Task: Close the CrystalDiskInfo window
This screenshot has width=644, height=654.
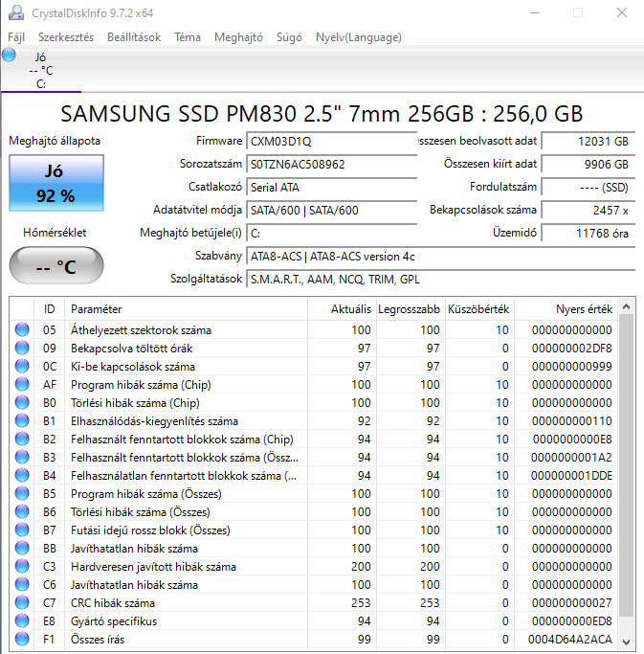Action: (x=621, y=13)
